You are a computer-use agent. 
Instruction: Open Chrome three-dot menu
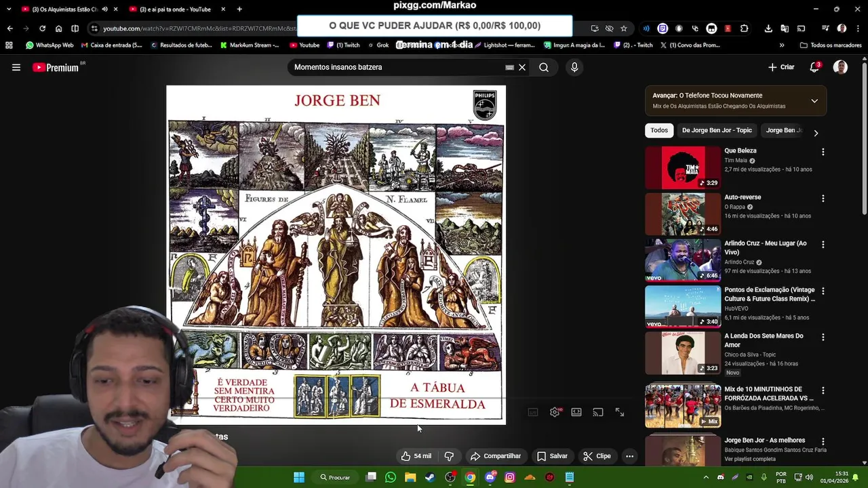point(857,28)
